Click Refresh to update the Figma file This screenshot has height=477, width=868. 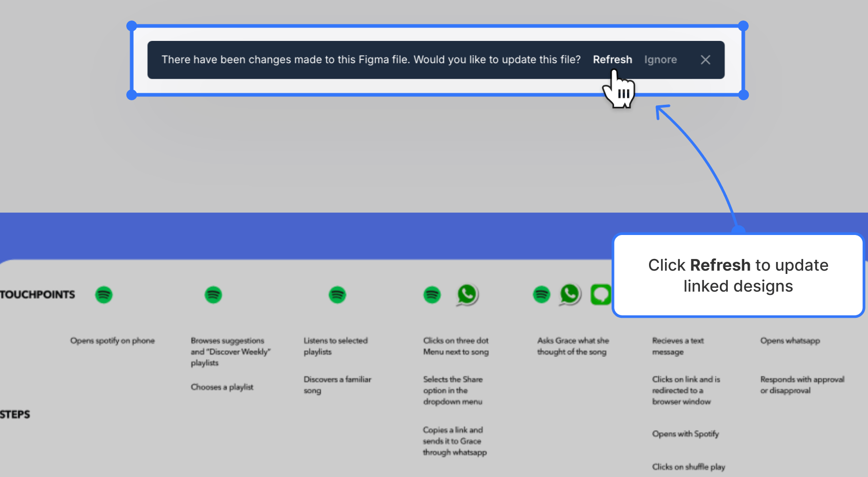[613, 59]
